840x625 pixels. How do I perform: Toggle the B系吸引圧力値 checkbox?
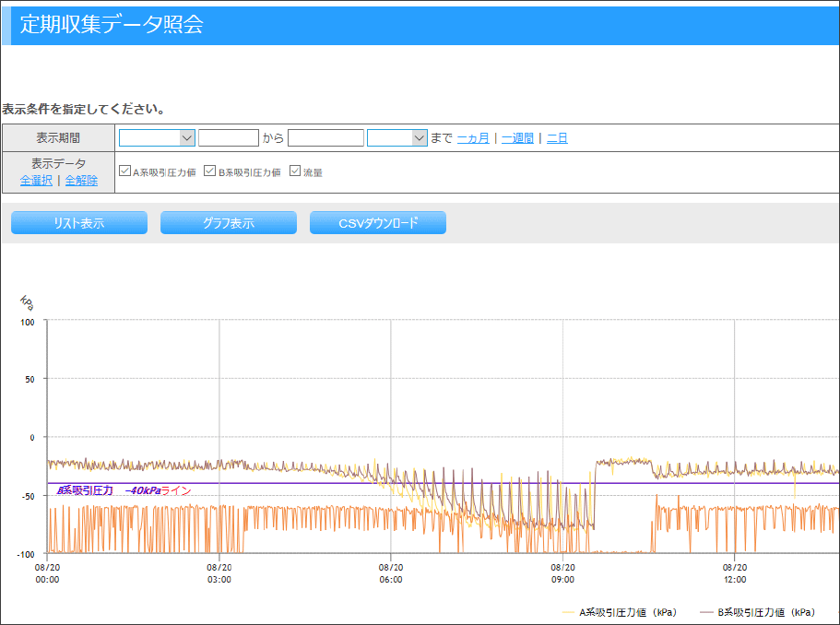point(210,171)
